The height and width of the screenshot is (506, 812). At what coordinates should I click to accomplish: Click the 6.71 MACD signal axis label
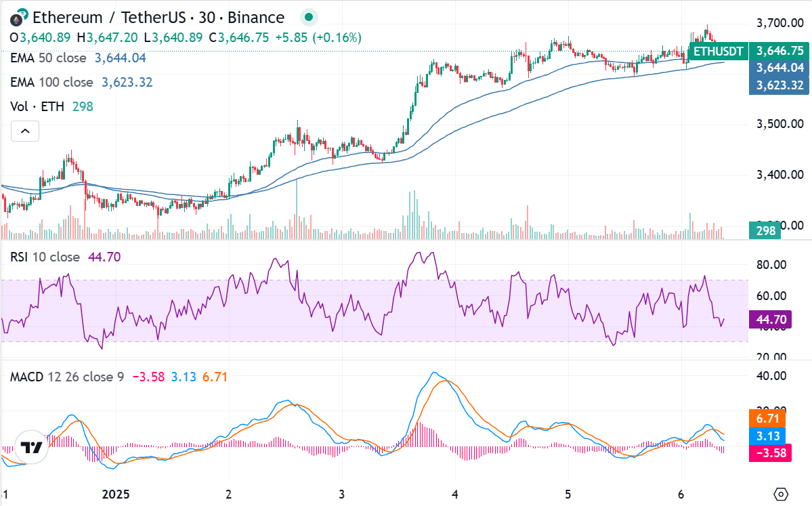pos(767,419)
